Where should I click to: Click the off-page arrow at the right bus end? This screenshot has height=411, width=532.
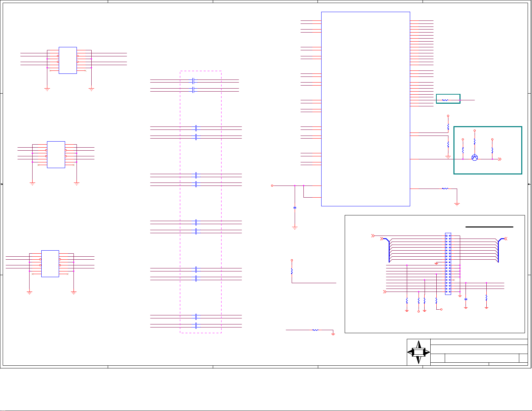(x=506, y=239)
